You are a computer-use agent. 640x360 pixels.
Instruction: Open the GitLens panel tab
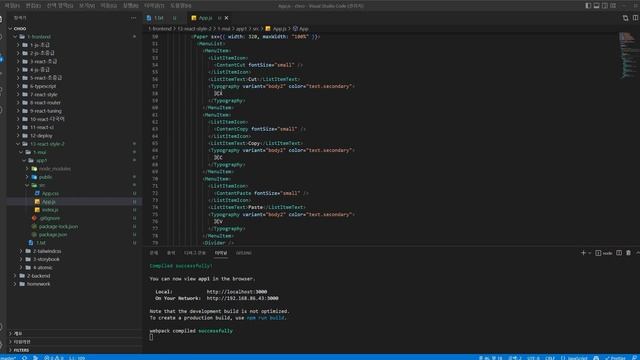(x=244, y=253)
